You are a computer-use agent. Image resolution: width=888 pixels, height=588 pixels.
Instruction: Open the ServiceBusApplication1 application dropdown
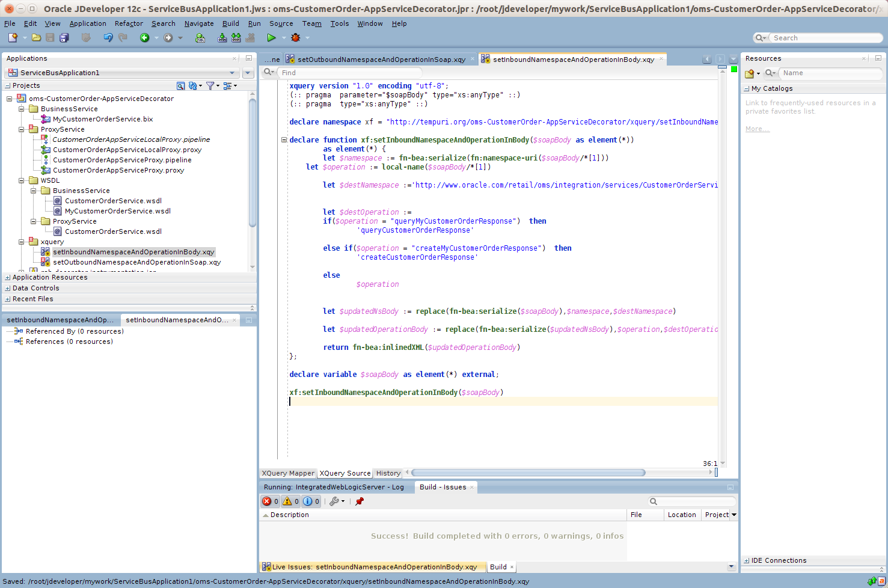coord(232,73)
